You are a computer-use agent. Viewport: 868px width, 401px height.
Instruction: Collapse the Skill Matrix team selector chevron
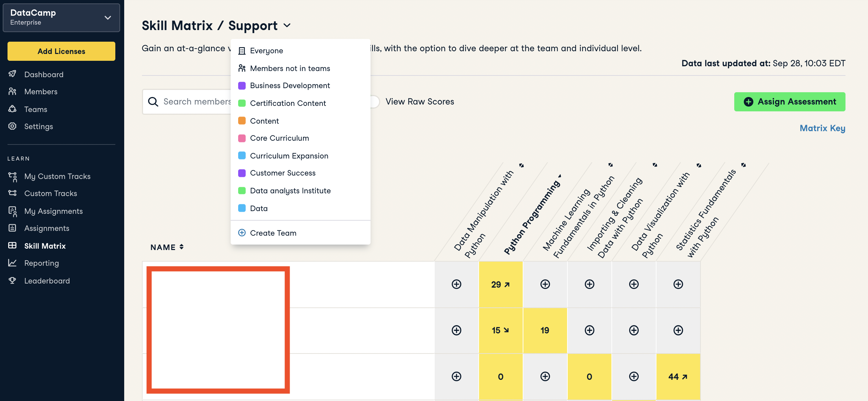287,26
